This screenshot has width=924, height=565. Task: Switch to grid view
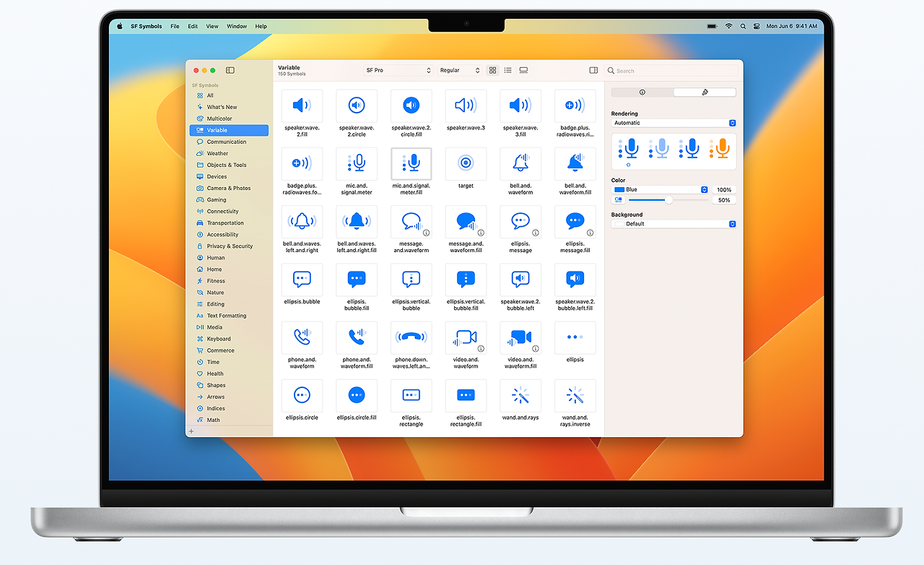493,70
